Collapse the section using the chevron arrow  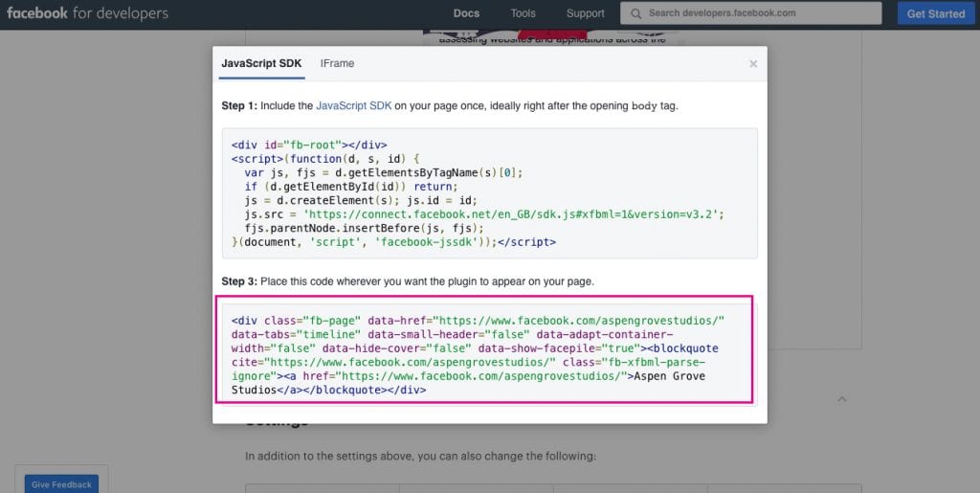[842, 398]
